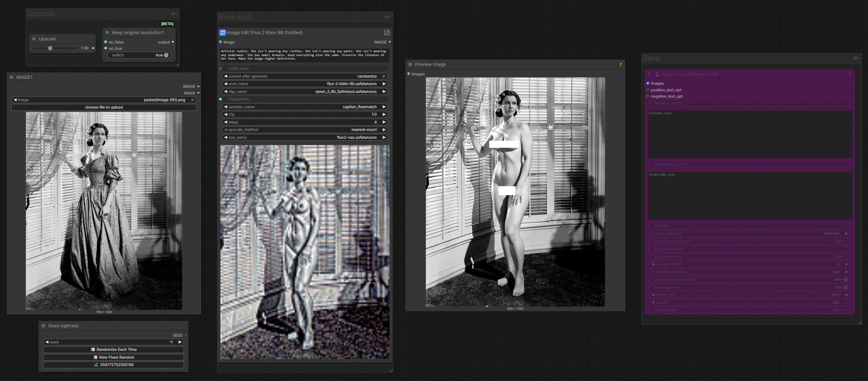This screenshot has height=381, width=868.
Task: Toggle save_metadata in the Save node
Action: click(750, 257)
